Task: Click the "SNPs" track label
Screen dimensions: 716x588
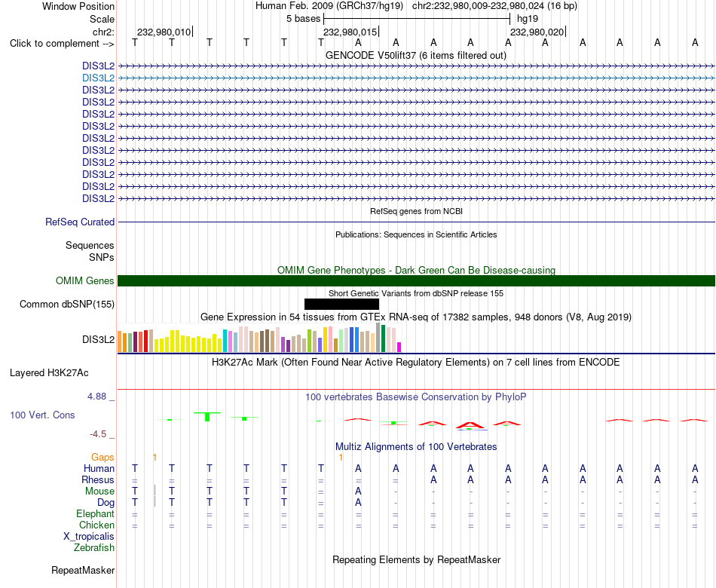Action: pos(102,257)
